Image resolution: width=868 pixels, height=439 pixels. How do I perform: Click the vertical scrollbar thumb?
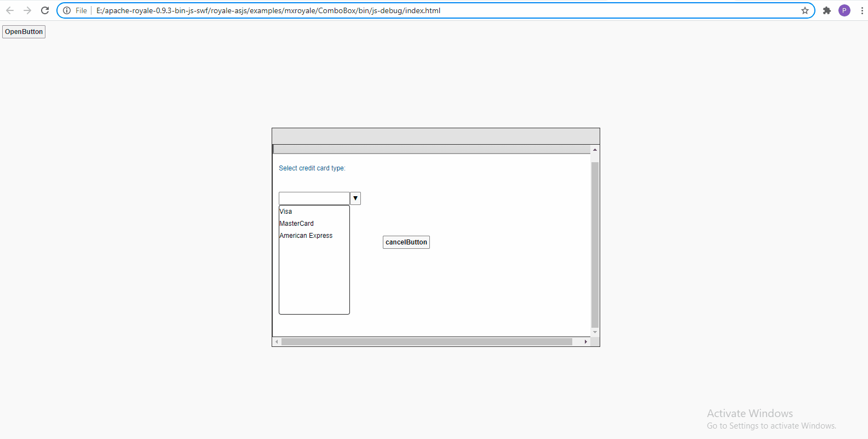(595, 244)
